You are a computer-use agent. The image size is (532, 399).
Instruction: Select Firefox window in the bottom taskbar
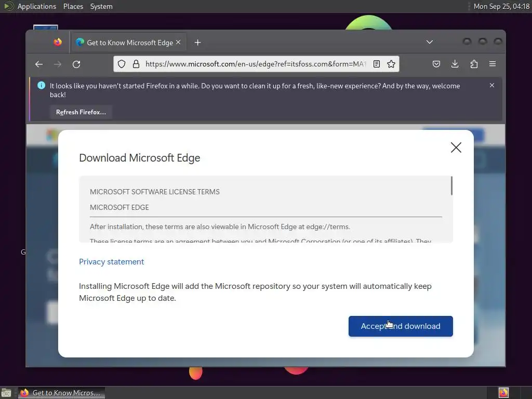pos(61,393)
